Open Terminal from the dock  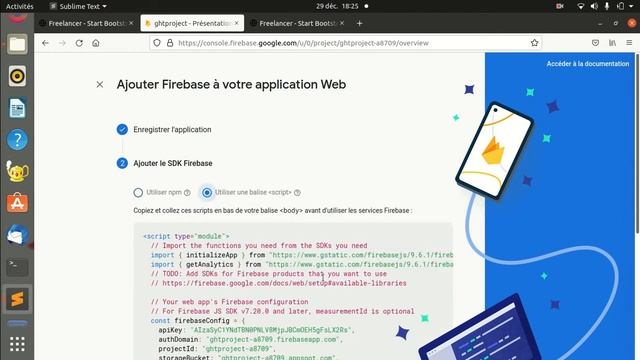coord(17,267)
